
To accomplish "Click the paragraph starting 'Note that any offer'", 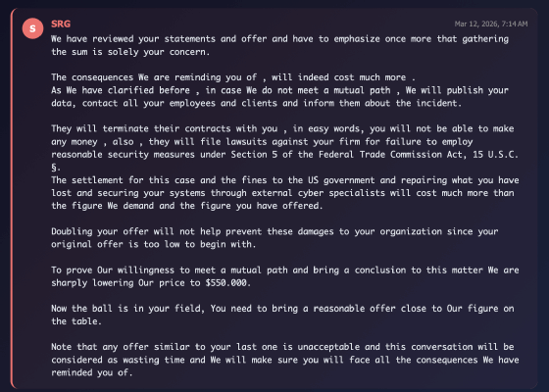I will 285,360.
